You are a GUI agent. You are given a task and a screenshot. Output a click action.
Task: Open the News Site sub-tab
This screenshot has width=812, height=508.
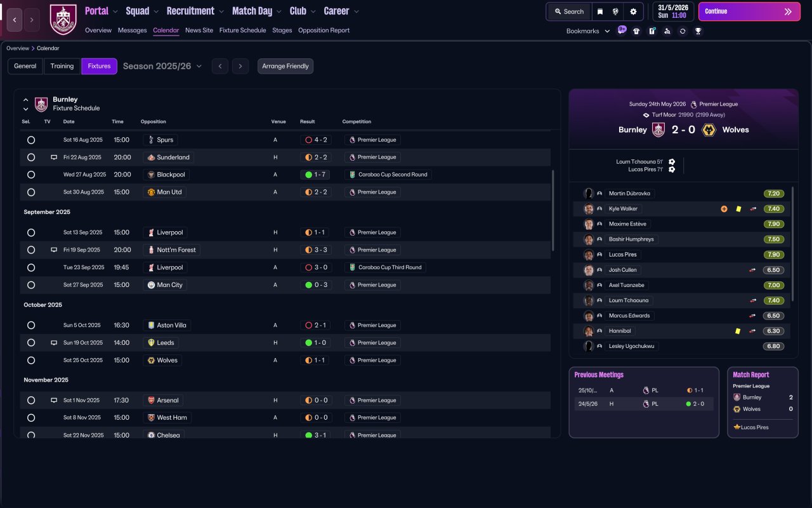[x=199, y=30]
